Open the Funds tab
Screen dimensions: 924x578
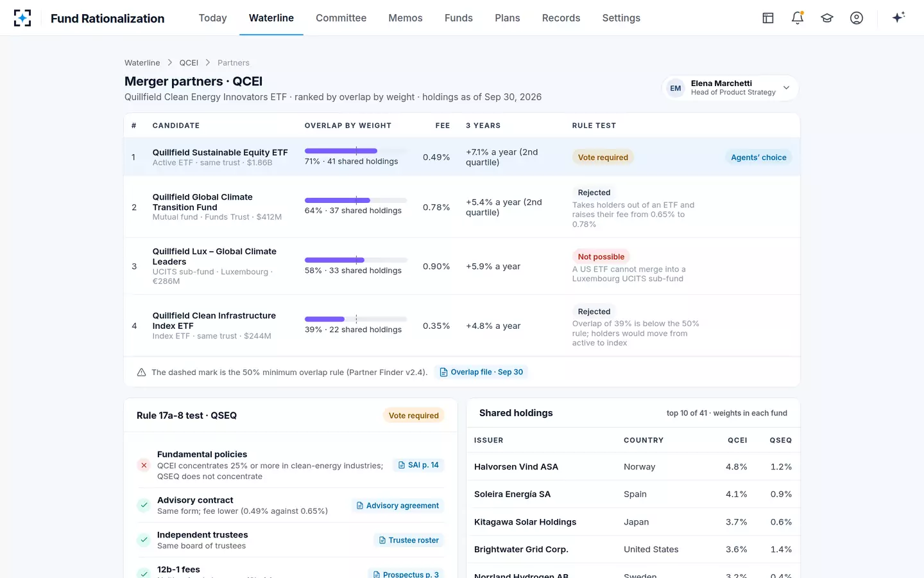[459, 18]
